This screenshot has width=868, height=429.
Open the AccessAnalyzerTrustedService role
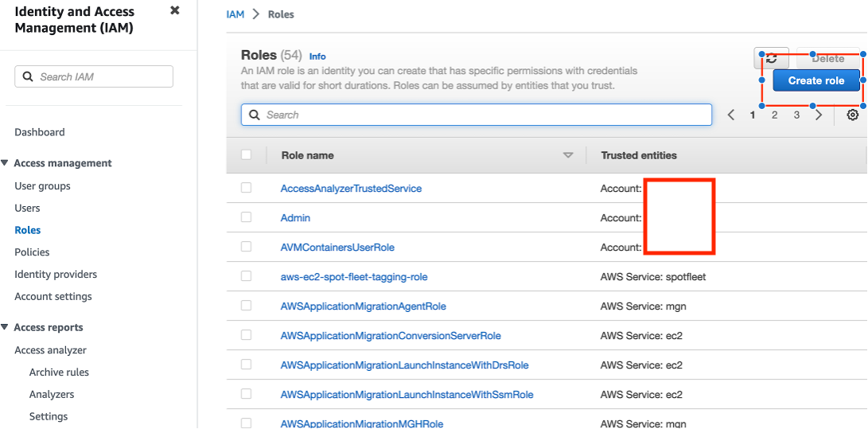tap(351, 188)
